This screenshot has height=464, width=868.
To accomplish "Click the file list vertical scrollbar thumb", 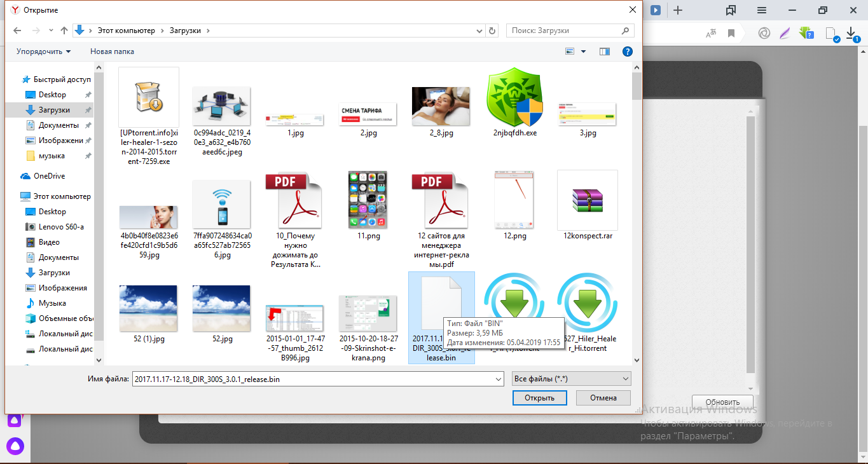I will coord(637,86).
